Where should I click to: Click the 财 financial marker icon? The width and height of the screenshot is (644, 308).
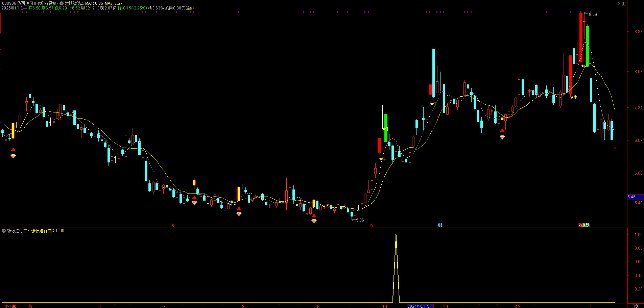coord(440,225)
